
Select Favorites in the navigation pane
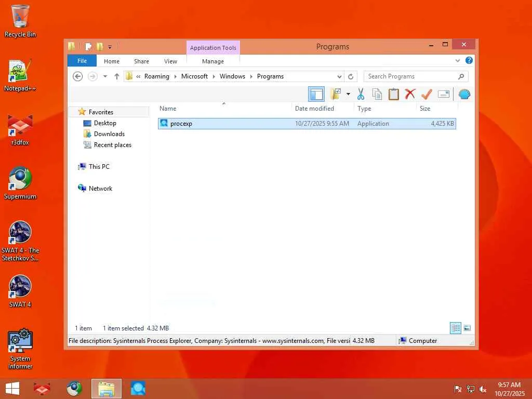(x=101, y=112)
